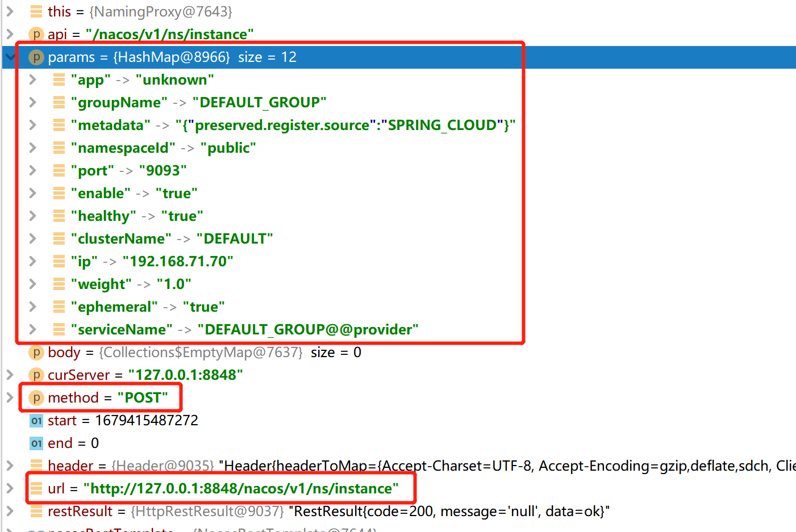Screen dimensions: 796x532
Task: Click the parameter icon beside method
Action: tap(36, 397)
